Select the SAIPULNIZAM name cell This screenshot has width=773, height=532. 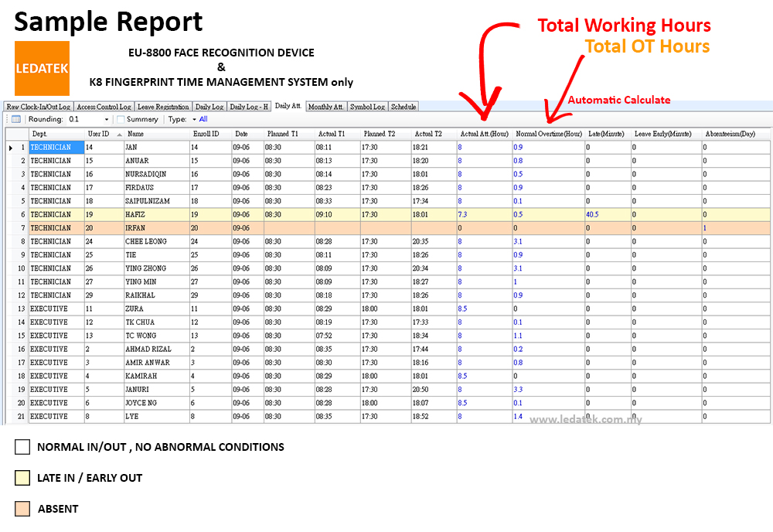click(157, 201)
